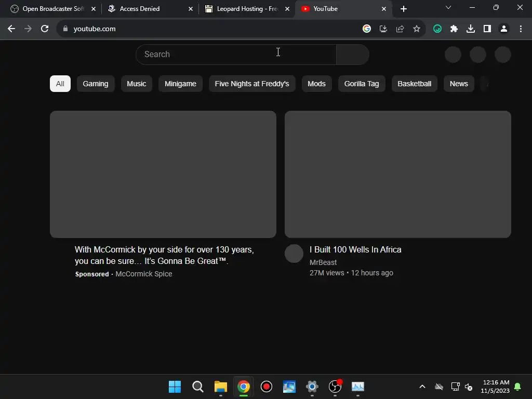Open the notification bell in tray
The width and height of the screenshot is (532, 399).
pyautogui.click(x=518, y=387)
